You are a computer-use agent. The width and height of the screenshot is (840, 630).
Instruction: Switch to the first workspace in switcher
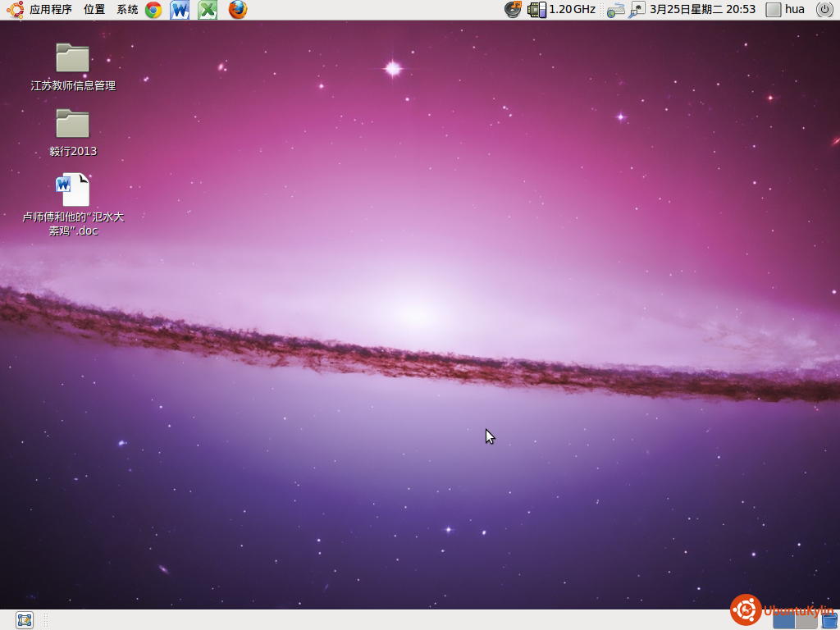[783, 620]
